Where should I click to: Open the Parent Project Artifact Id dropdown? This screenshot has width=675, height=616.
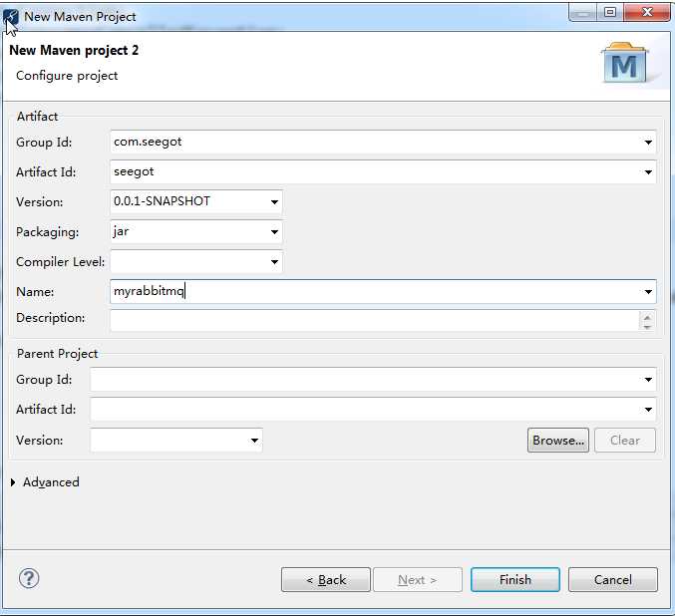tap(648, 410)
